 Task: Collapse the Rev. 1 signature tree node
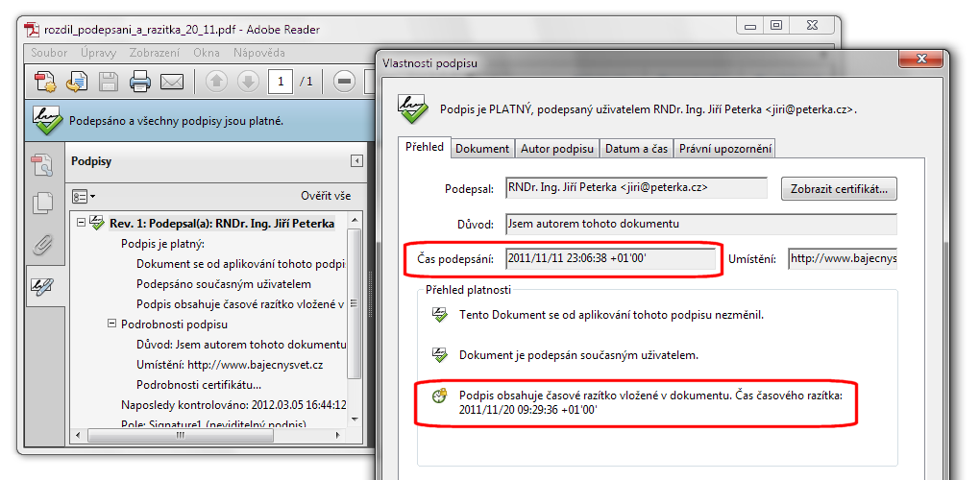[x=81, y=222]
